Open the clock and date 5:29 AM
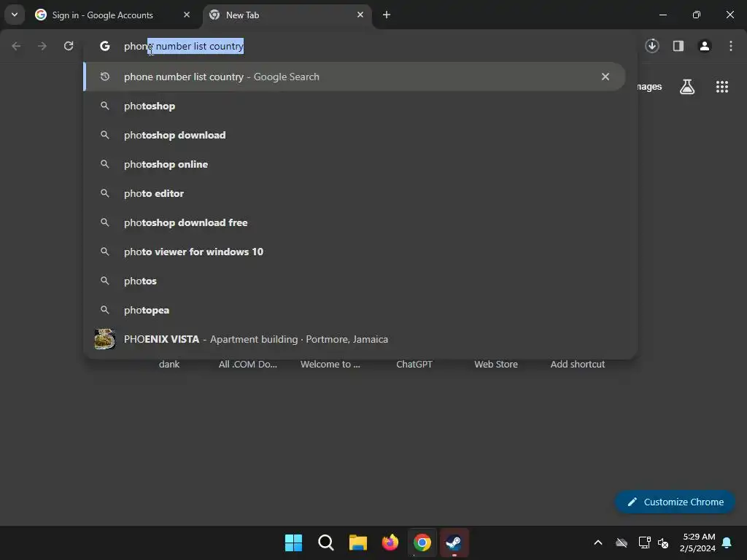The image size is (747, 560). (x=698, y=542)
